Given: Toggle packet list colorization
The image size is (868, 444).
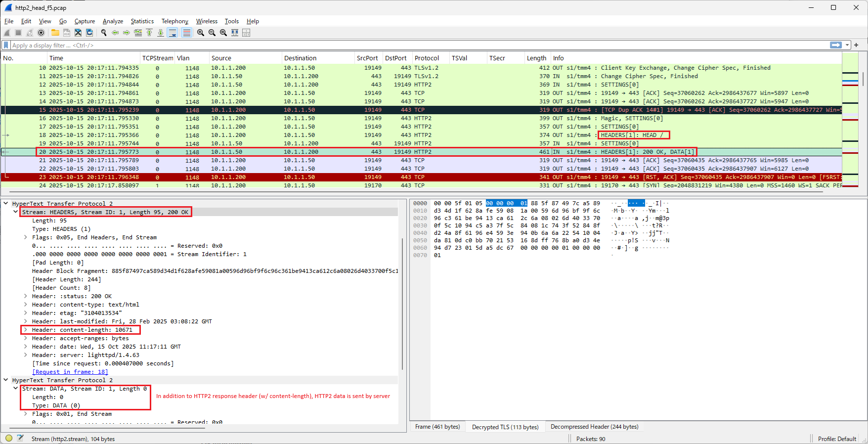Looking at the screenshot, I should [x=186, y=33].
